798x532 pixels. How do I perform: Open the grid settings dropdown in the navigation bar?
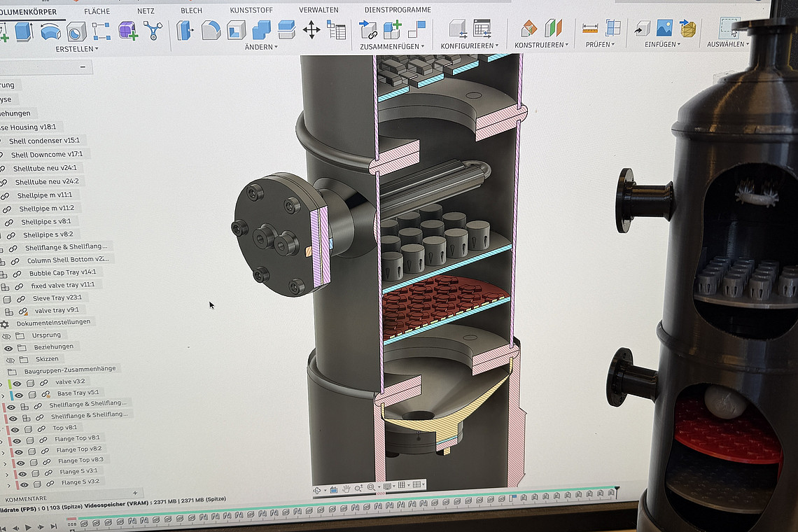coord(407,484)
